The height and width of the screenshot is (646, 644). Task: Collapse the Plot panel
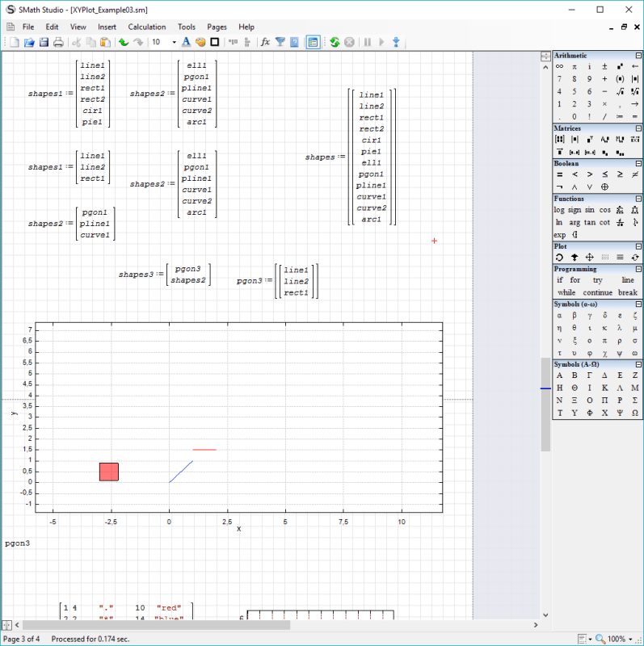click(638, 246)
